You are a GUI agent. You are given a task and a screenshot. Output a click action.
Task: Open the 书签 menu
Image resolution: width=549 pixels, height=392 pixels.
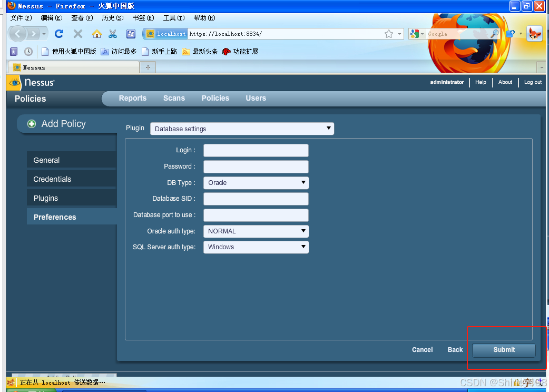(x=143, y=18)
